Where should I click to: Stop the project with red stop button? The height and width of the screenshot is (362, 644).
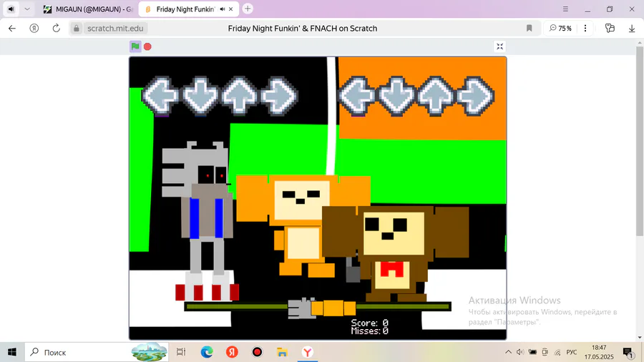[x=147, y=47]
